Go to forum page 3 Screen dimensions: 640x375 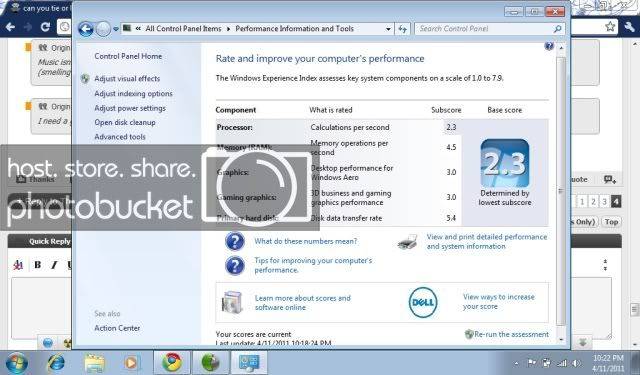pos(604,201)
